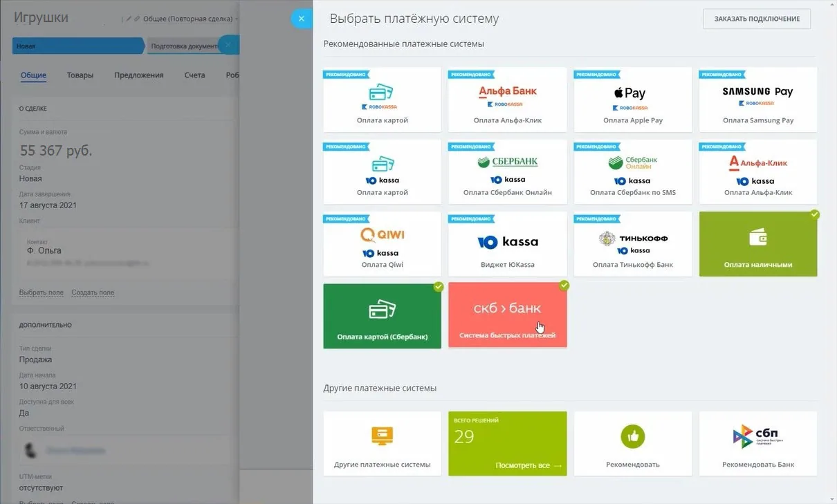Toggle checkmark on Оплата наличными tile
837x504 pixels.
coord(815,214)
